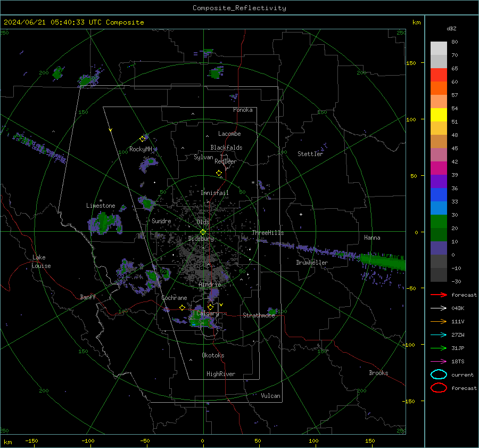Click the orange 111V arrow icon

click(x=439, y=321)
